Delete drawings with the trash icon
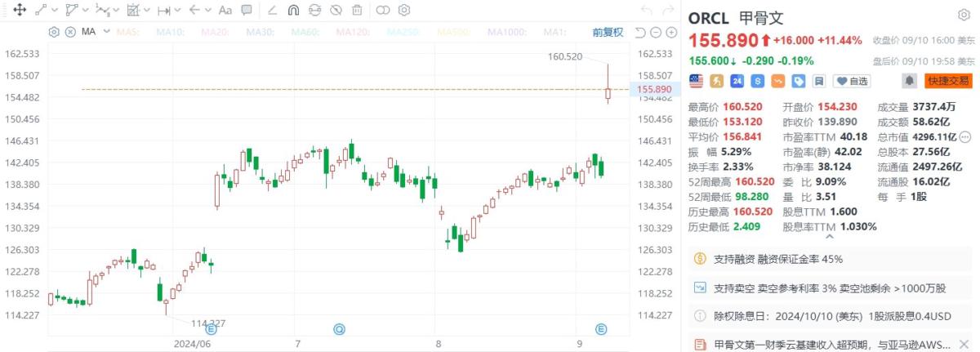This screenshot has height=352, width=980. coord(357,10)
